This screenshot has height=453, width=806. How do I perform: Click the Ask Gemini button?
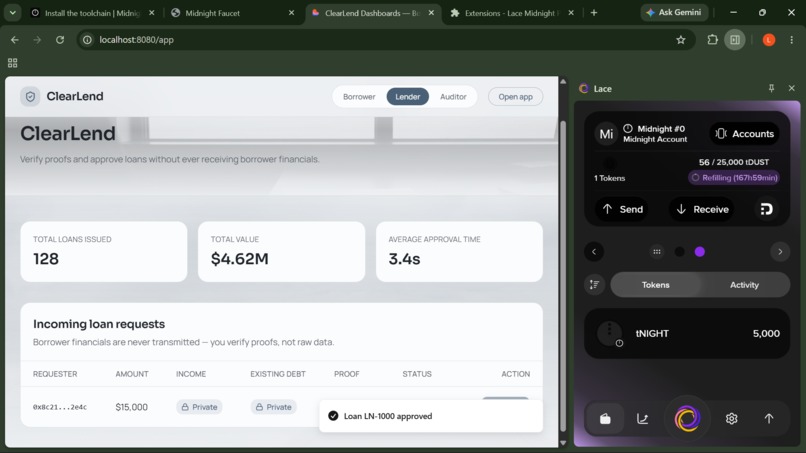674,12
